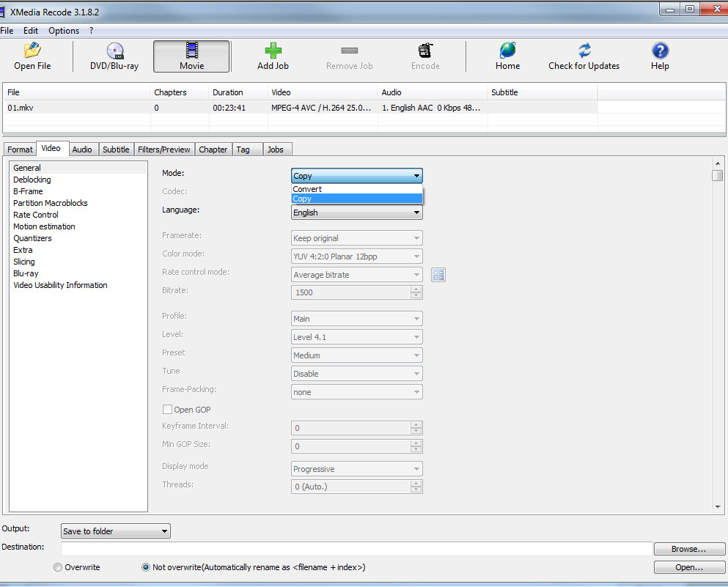Select Slicing in the settings list

[x=24, y=262]
